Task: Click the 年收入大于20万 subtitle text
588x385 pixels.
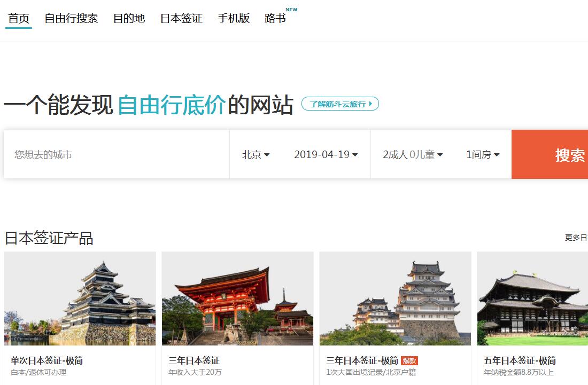Action: [195, 372]
